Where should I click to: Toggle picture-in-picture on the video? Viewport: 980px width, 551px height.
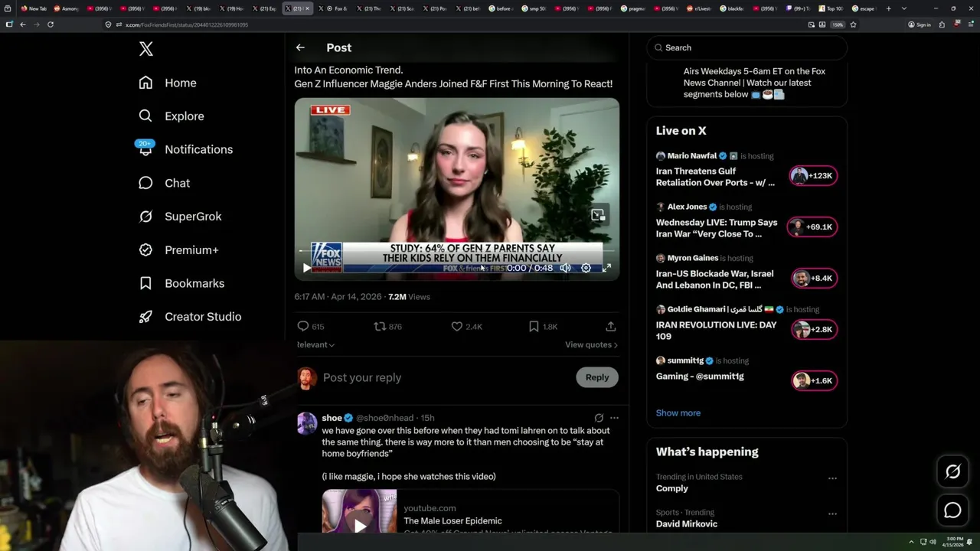[598, 215]
